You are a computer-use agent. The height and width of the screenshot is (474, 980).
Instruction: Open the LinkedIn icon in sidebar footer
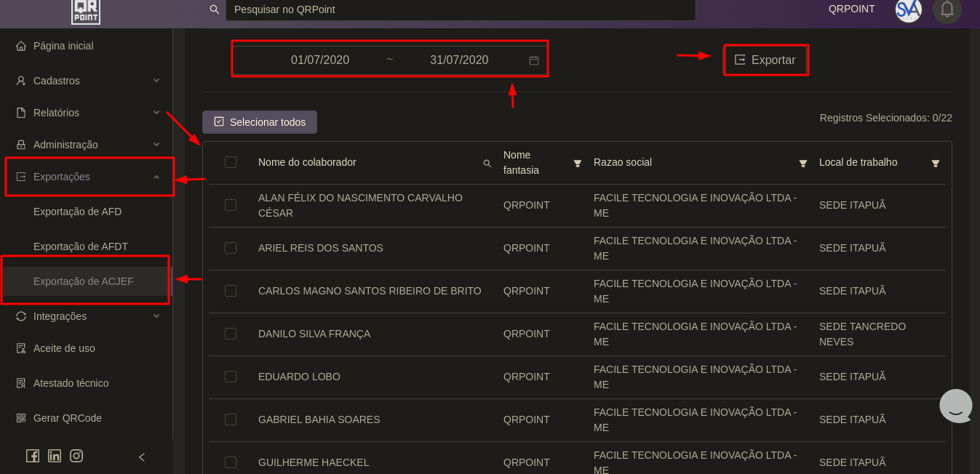55,456
